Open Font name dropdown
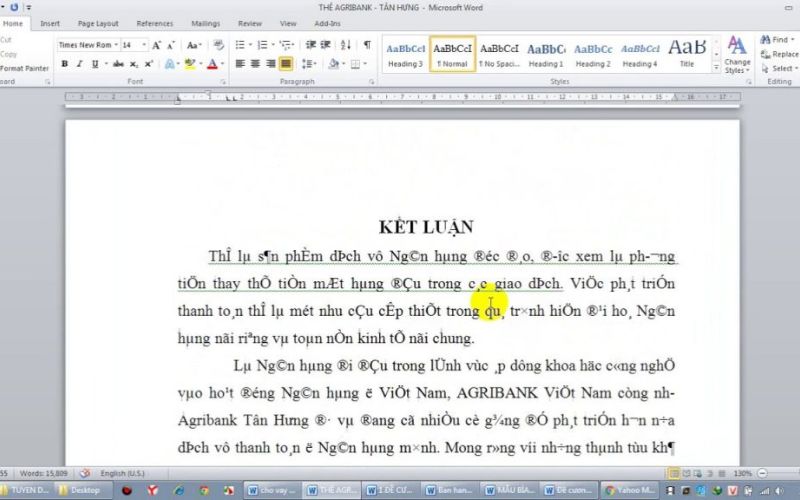The height and width of the screenshot is (500, 800). (x=116, y=45)
